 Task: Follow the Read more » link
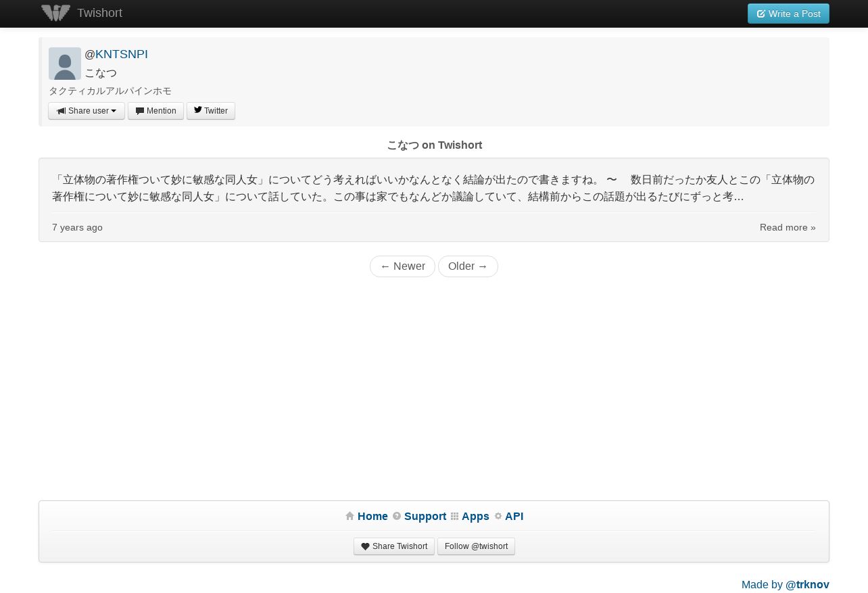pos(788,227)
